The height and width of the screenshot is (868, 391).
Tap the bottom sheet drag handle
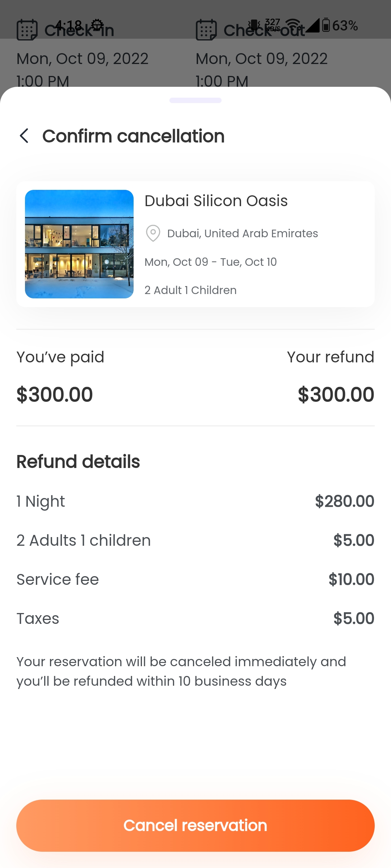[x=195, y=100]
